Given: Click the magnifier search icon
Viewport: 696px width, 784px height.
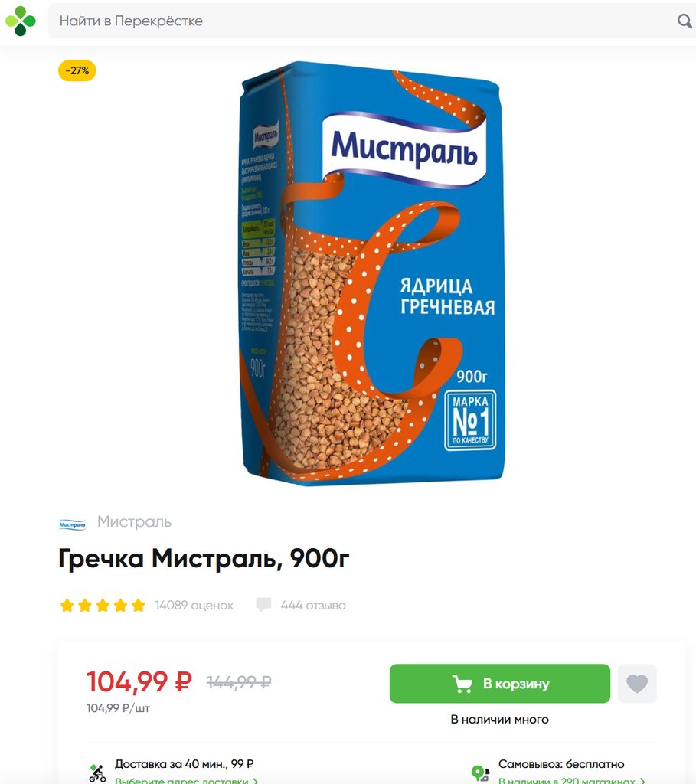Looking at the screenshot, I should click(685, 21).
